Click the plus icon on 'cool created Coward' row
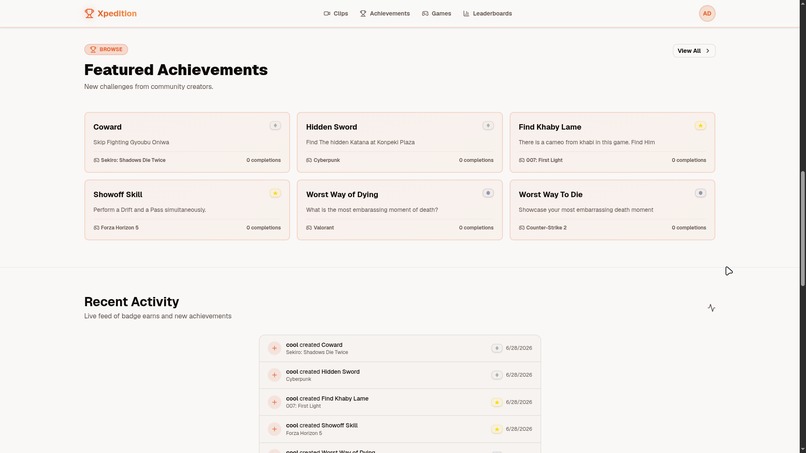The height and width of the screenshot is (453, 806). [x=274, y=349]
